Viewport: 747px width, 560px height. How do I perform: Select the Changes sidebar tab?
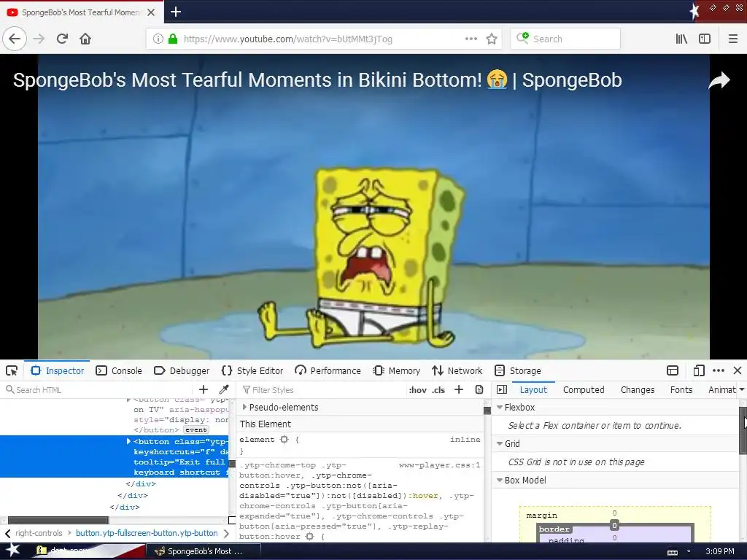pyautogui.click(x=638, y=389)
